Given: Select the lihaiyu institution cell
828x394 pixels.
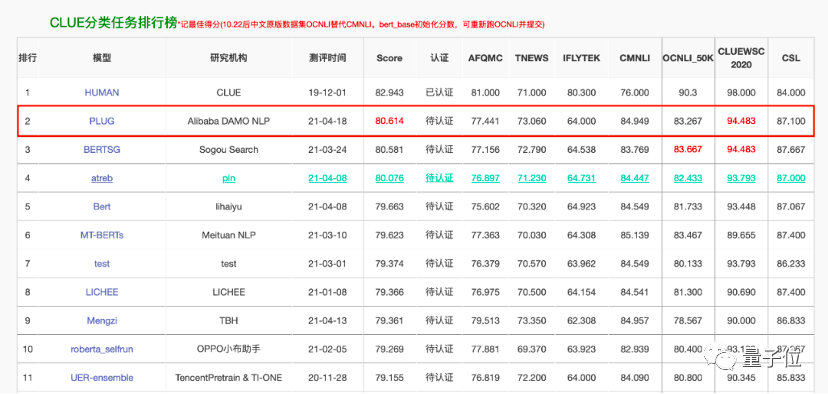Looking at the screenshot, I should click(x=229, y=207).
